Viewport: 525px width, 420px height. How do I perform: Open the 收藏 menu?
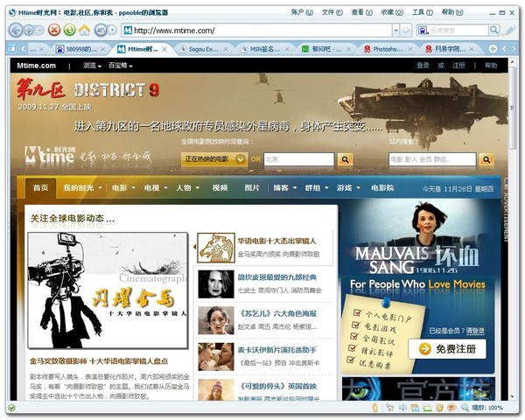tap(392, 12)
